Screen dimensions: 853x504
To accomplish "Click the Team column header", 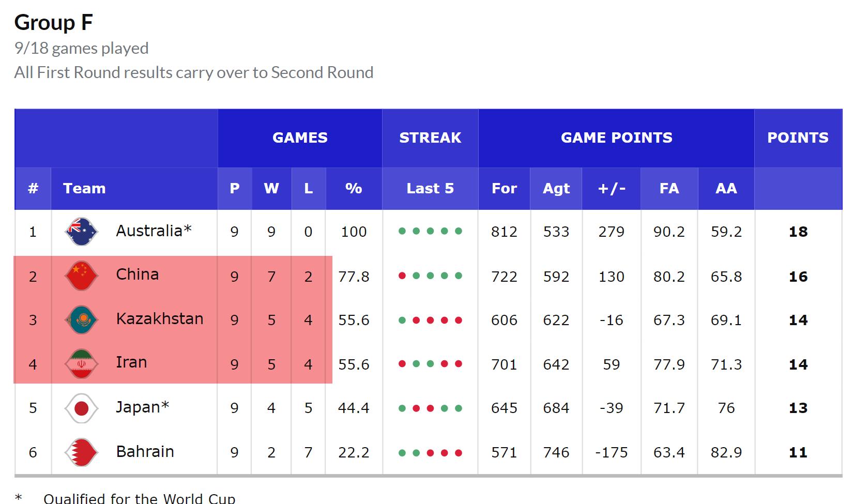I will pos(84,188).
